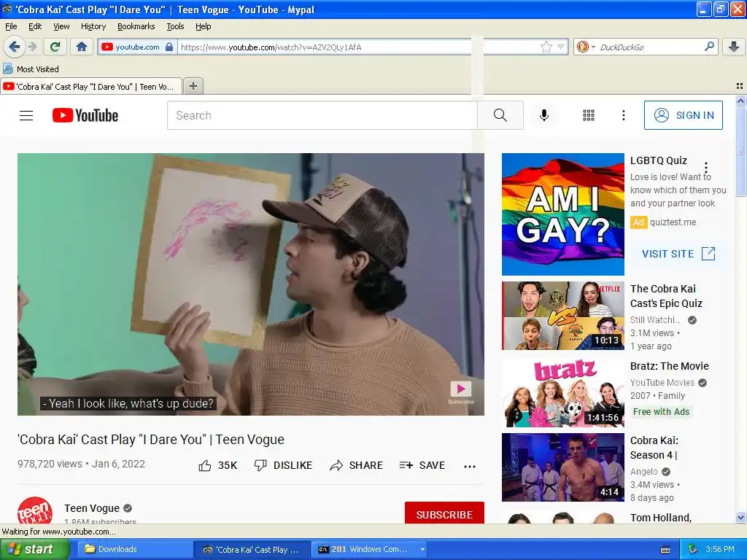Click the SHARE button
Viewport: 747px width, 560px height.
coord(356,465)
